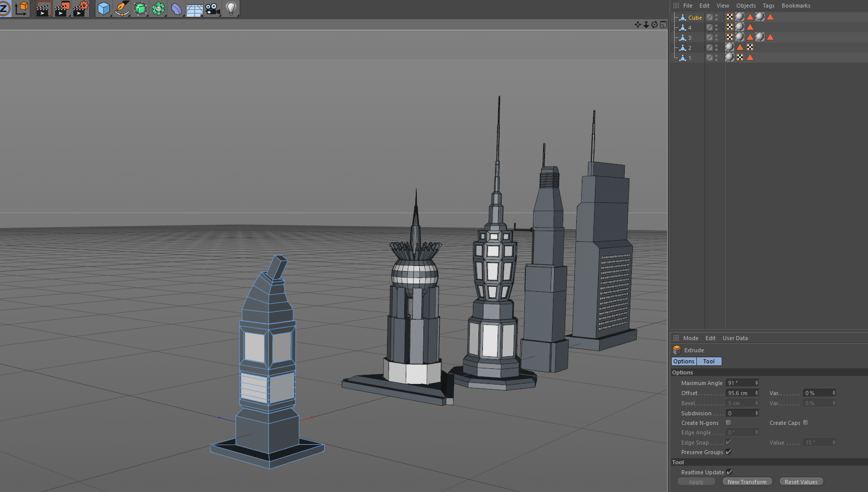This screenshot has height=492, width=868.
Task: Enable Create Caps checkbox
Action: tap(805, 422)
